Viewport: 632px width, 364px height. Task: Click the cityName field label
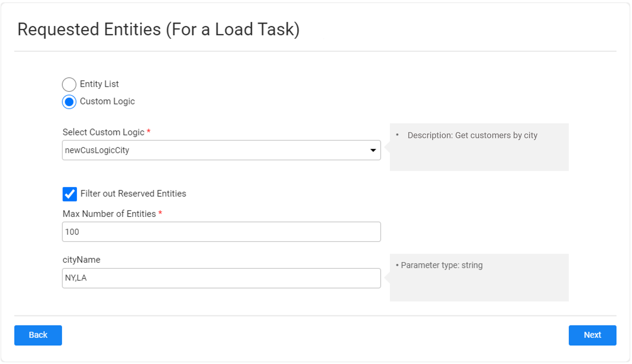pos(81,259)
